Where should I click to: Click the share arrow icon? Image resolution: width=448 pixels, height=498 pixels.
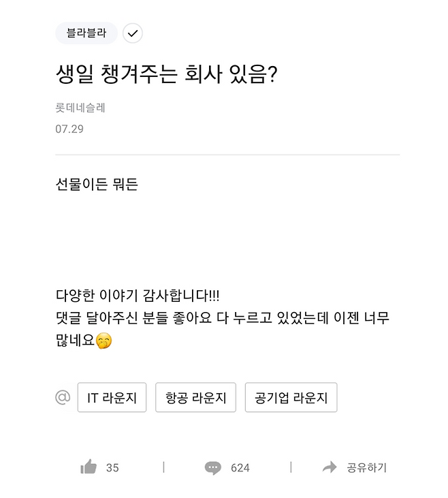[x=330, y=467]
